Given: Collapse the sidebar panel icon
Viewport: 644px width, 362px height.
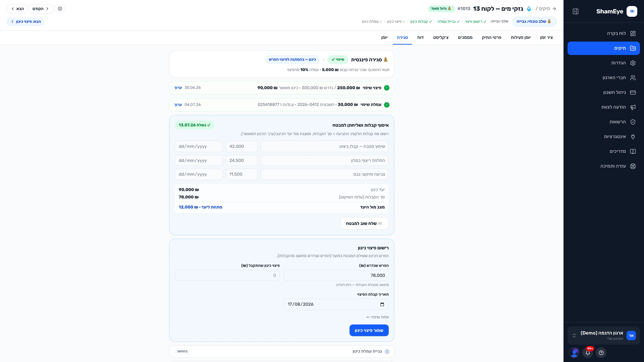Looking at the screenshot, I should pyautogui.click(x=575, y=12).
